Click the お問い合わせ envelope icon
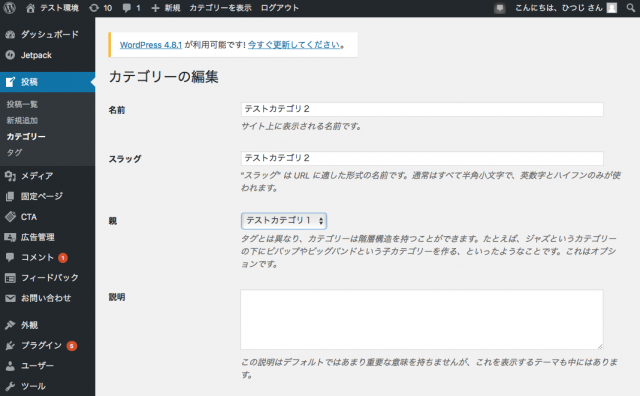This screenshot has height=396, width=640. click(10, 298)
